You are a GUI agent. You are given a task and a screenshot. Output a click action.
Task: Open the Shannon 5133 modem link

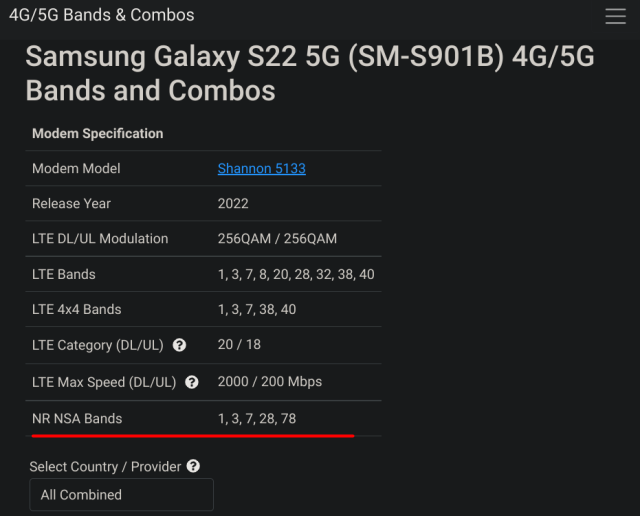pos(262,169)
